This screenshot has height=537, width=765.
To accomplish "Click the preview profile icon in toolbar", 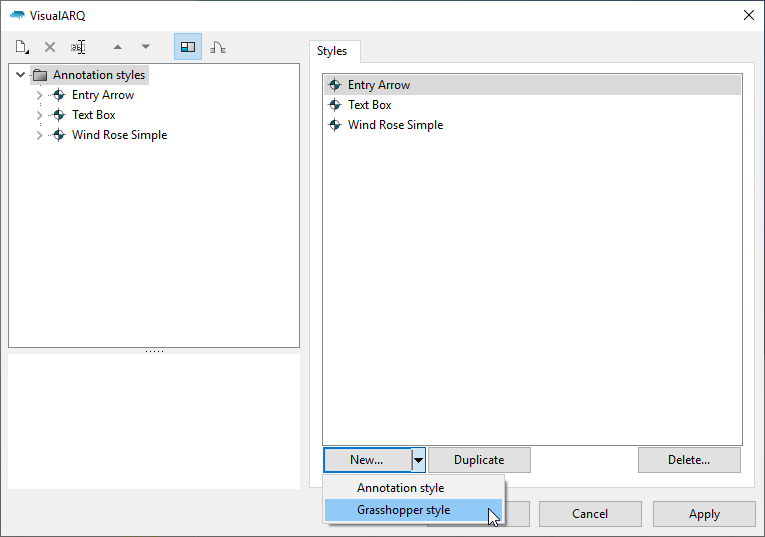I will click(x=218, y=47).
